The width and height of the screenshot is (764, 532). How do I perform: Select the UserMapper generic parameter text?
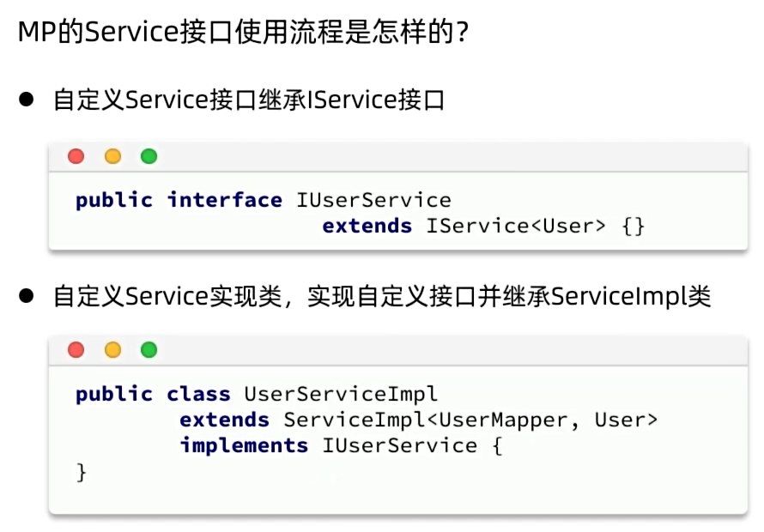pyautogui.click(x=503, y=421)
